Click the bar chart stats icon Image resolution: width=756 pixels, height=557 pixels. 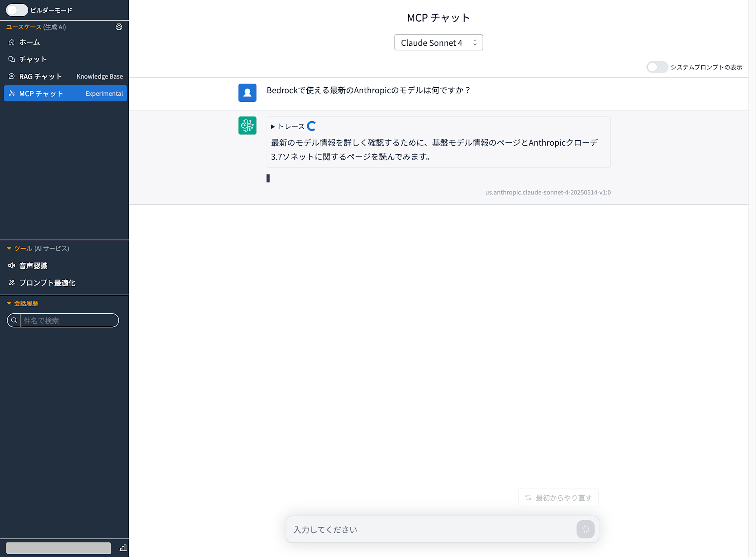pos(123,548)
